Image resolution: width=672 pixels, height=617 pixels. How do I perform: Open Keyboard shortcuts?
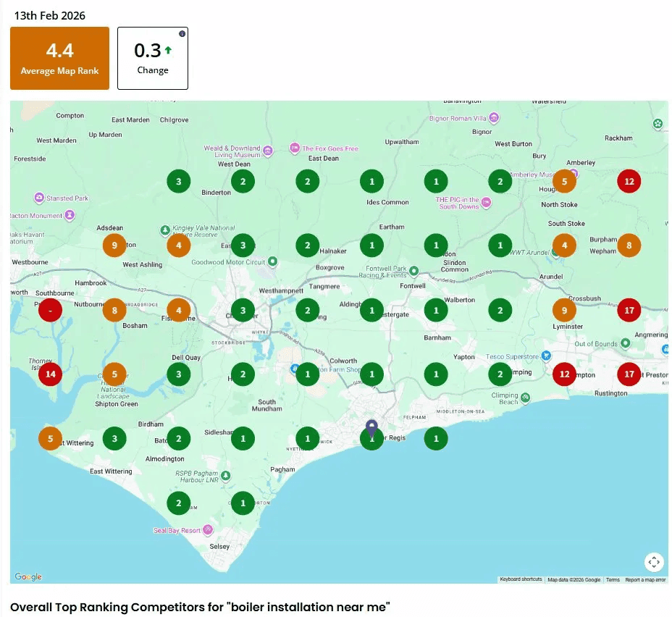pyautogui.click(x=520, y=579)
